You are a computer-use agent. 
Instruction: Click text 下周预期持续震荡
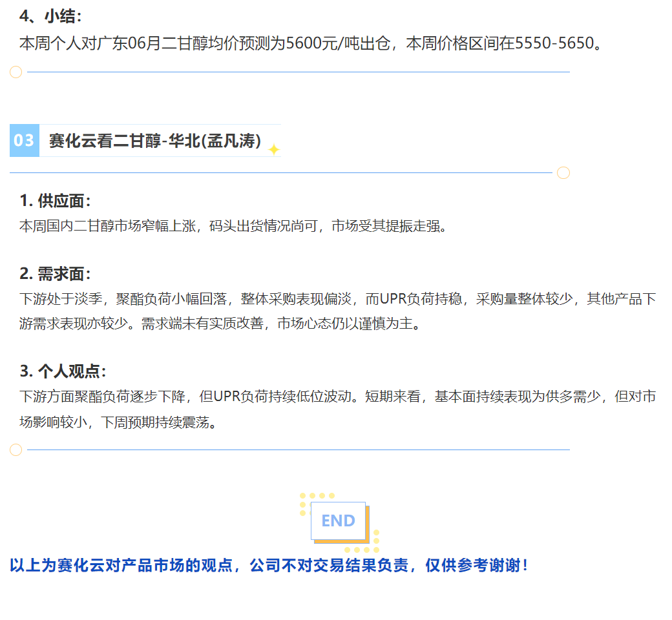coord(154,422)
